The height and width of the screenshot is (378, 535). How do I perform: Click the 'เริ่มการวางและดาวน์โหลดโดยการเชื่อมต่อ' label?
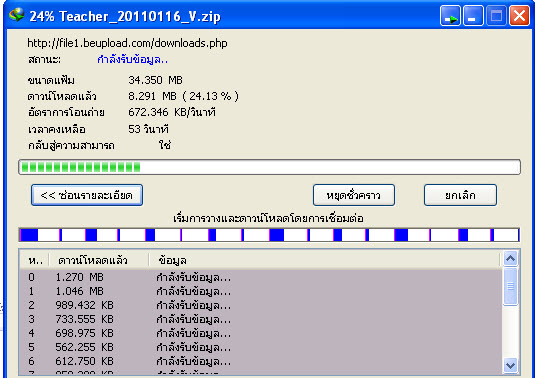tap(269, 218)
